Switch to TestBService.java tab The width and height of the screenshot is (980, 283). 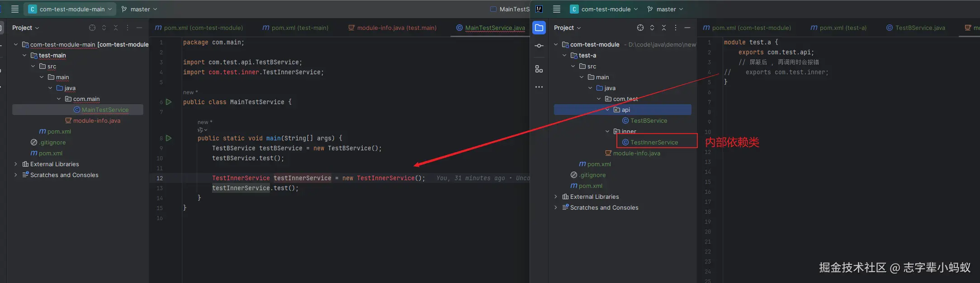pos(916,28)
